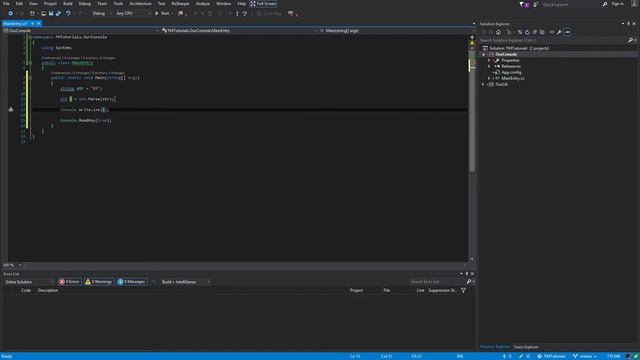Open the Build + IntelliSense dropdown
Screen dimensions: 640x360
[x=186, y=282]
